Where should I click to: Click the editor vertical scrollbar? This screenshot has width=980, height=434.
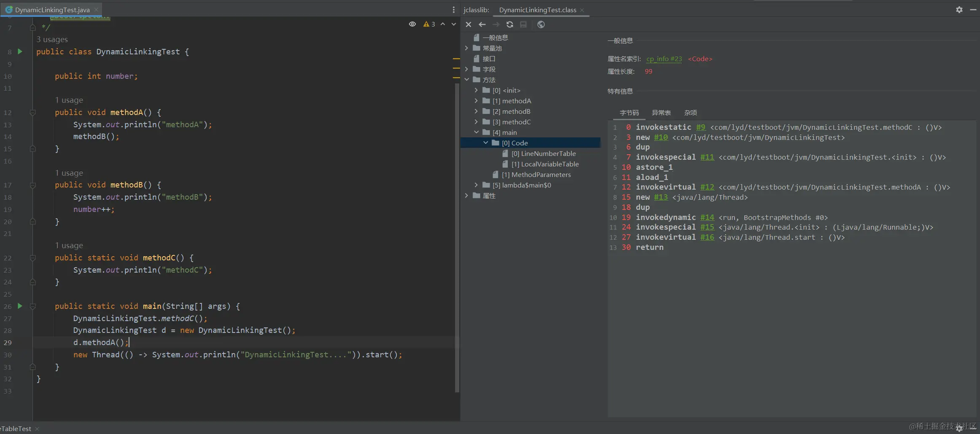457,238
